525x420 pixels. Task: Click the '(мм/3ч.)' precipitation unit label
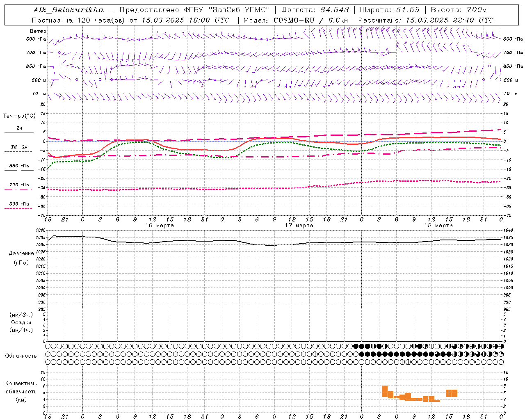[21, 315]
